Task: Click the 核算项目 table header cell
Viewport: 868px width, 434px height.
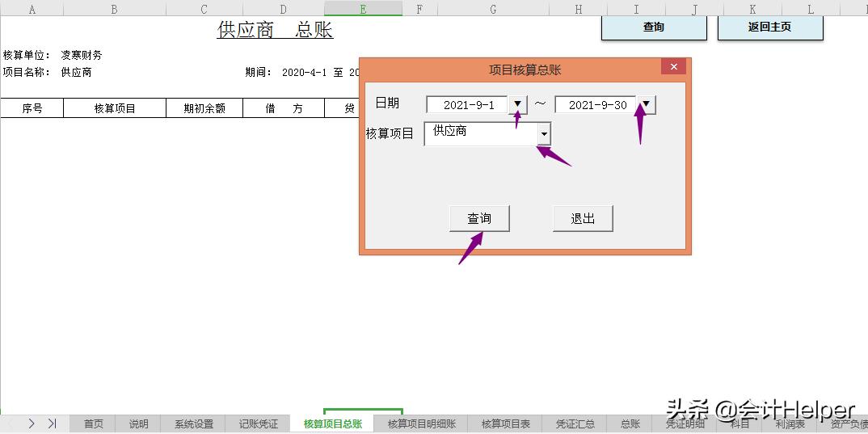Action: pos(115,108)
